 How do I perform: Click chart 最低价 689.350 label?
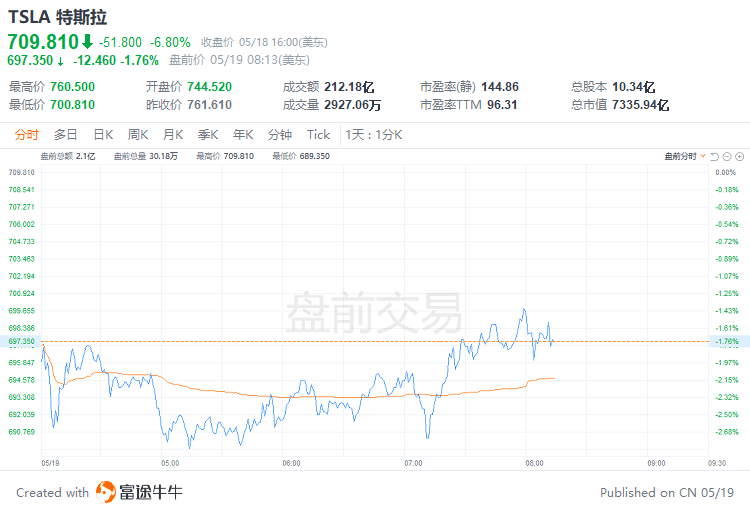pyautogui.click(x=301, y=156)
